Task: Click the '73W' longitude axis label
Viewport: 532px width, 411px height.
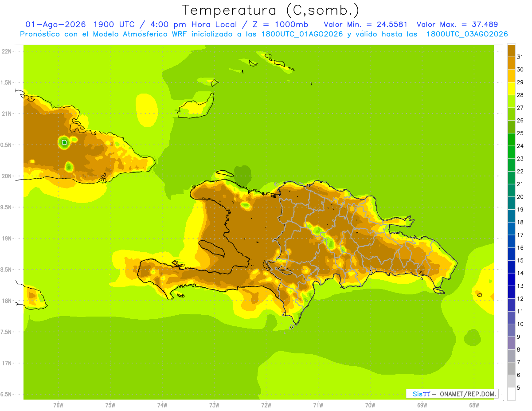Action: [214, 405]
